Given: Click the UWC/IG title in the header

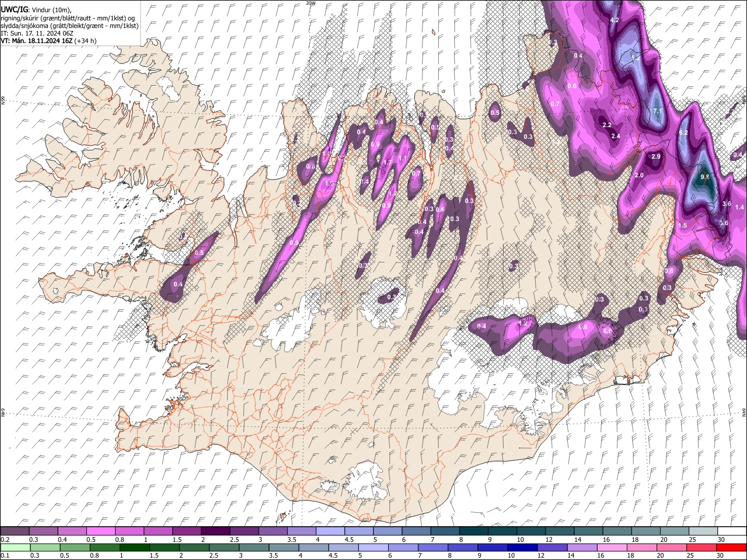Looking at the screenshot, I should [13, 10].
